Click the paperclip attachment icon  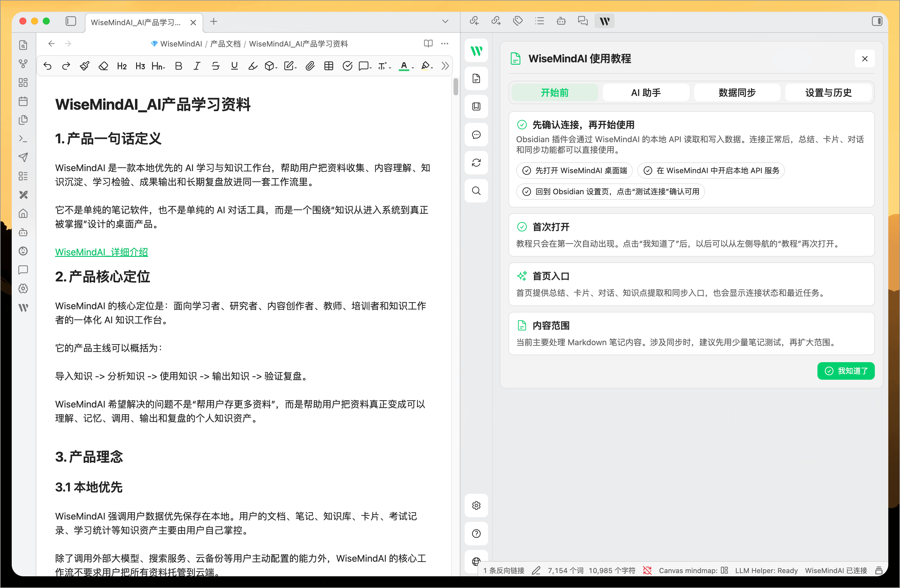[310, 66]
